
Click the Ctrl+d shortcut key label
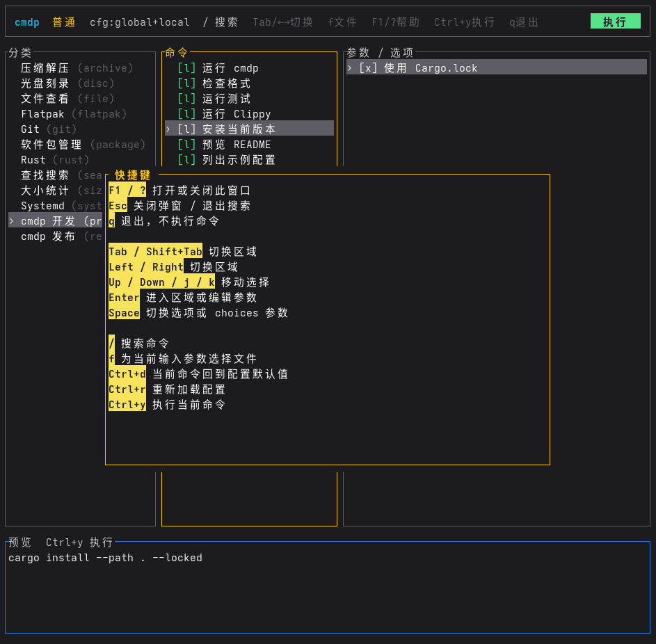(127, 374)
